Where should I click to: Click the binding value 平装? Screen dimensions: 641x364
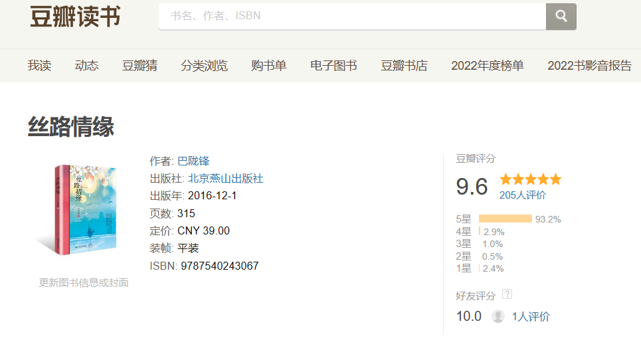click(187, 248)
